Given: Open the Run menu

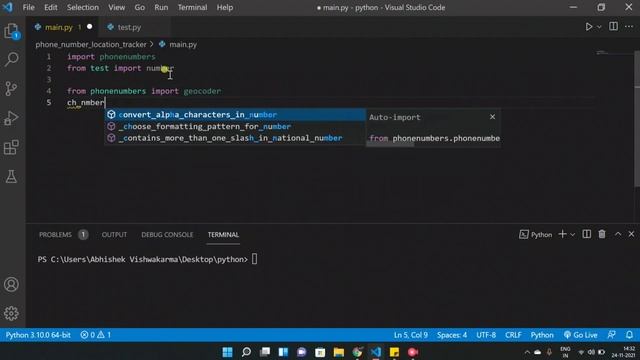Looking at the screenshot, I should 161,7.
